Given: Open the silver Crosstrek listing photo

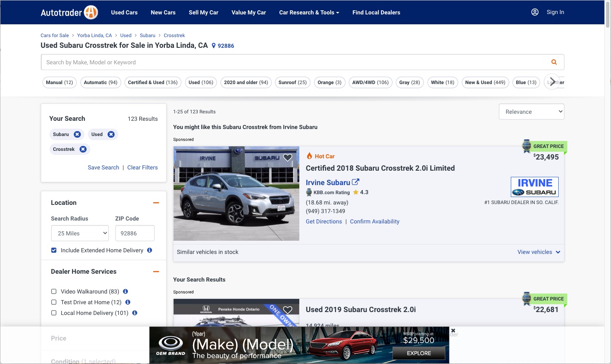Looking at the screenshot, I should tap(236, 193).
